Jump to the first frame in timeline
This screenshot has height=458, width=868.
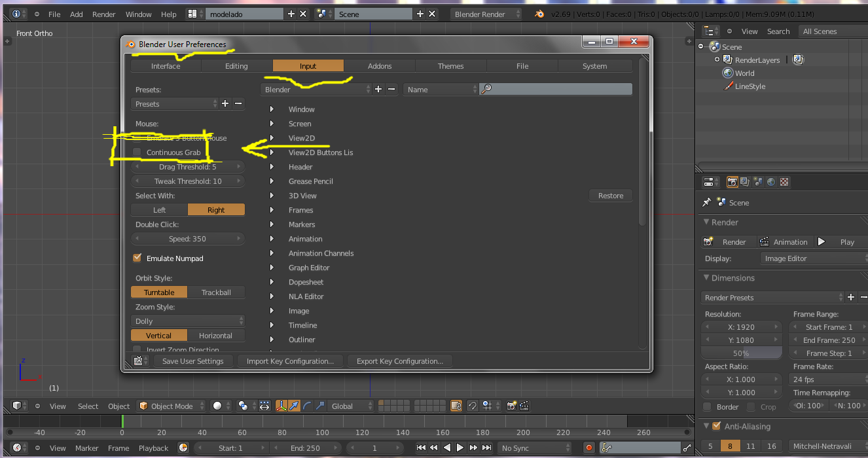421,448
